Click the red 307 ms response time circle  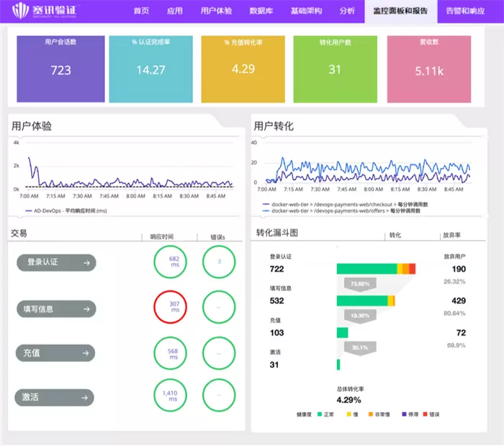point(174,308)
